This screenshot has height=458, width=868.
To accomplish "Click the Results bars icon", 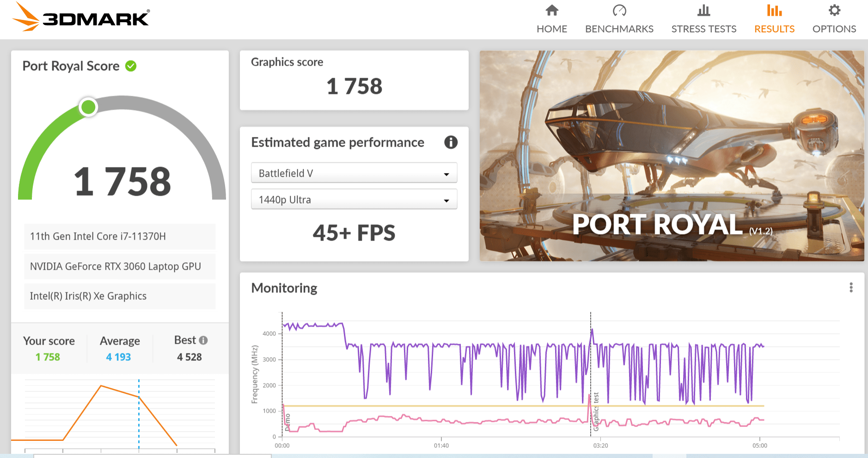I will coord(774,10).
